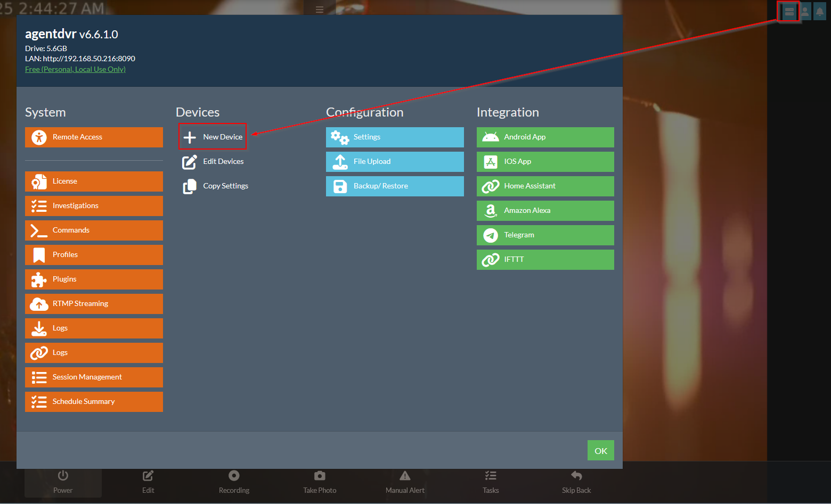Click the hamburger menu above the dialog
The width and height of the screenshot is (831, 504).
320,10
